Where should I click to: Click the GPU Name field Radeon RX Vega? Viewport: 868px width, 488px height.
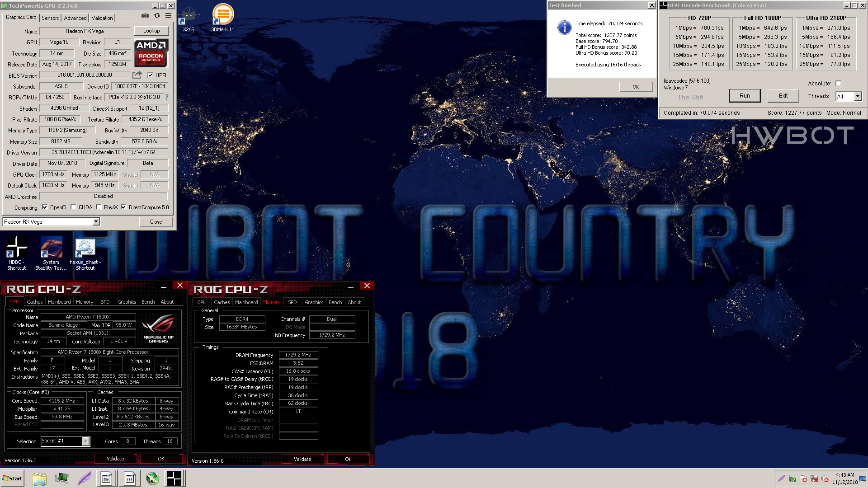pyautogui.click(x=85, y=31)
